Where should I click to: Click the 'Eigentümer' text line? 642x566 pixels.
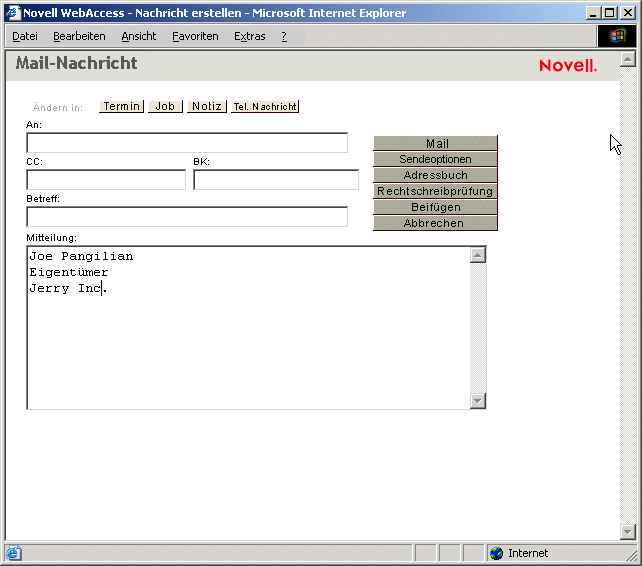(x=69, y=272)
